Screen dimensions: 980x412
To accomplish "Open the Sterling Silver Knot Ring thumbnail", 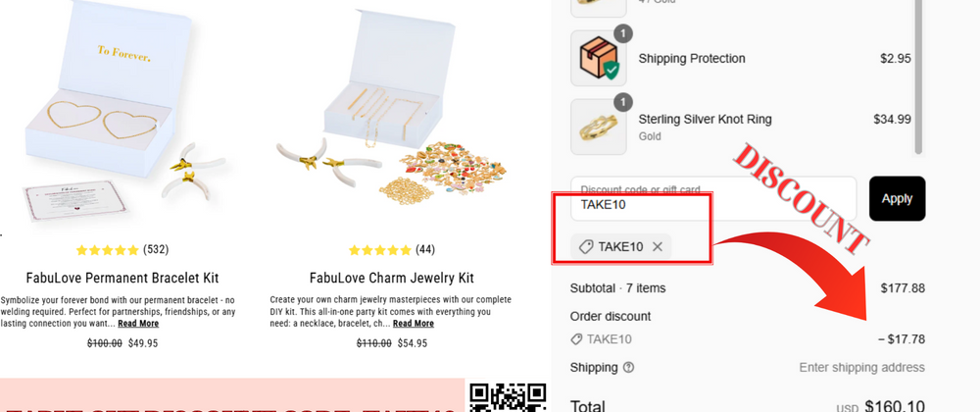I will pyautogui.click(x=598, y=127).
